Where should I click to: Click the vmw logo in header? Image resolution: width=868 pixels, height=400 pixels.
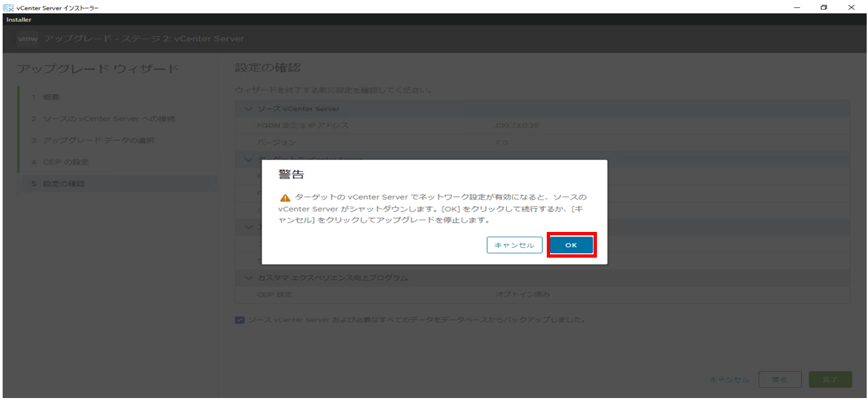(x=28, y=39)
